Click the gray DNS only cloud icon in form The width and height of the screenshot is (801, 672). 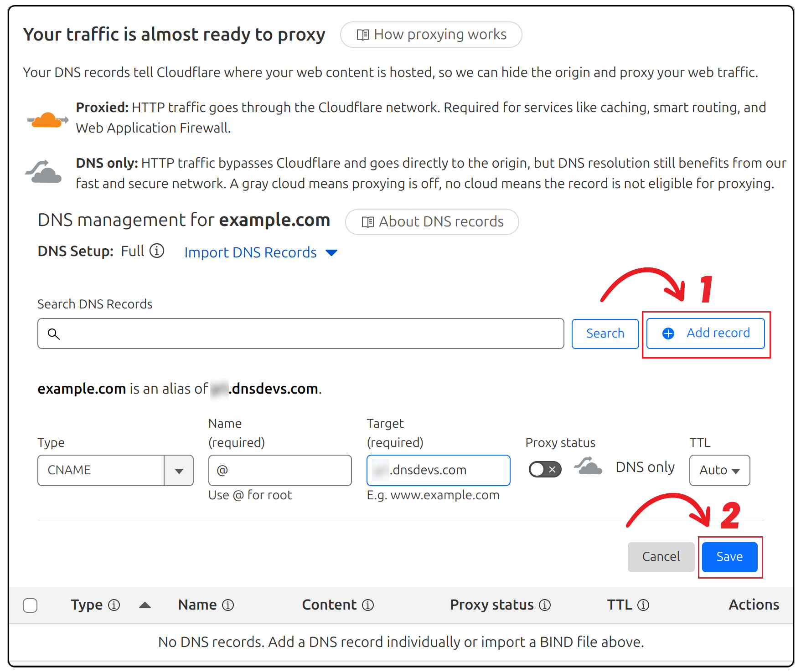click(588, 467)
